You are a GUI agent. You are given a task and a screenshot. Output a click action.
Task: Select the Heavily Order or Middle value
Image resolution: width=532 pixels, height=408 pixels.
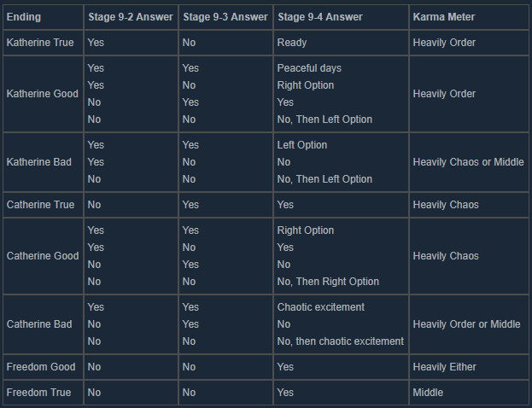coord(466,324)
